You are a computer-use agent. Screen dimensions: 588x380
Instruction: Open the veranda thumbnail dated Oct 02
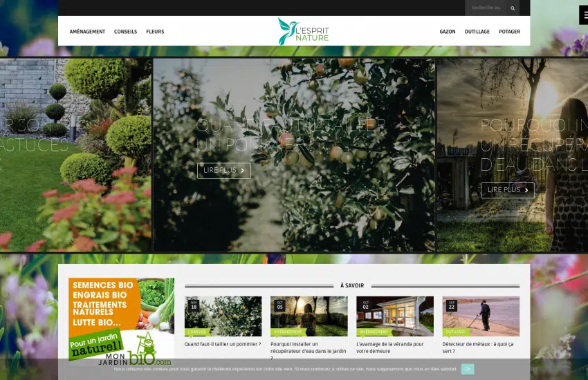click(x=395, y=316)
